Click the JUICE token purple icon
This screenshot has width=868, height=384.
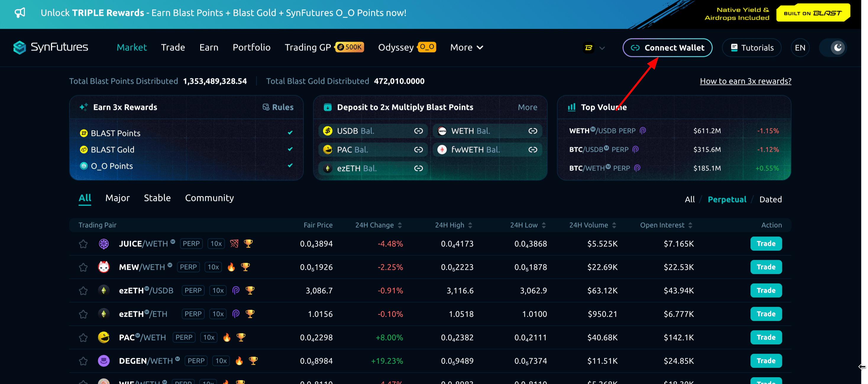click(104, 244)
